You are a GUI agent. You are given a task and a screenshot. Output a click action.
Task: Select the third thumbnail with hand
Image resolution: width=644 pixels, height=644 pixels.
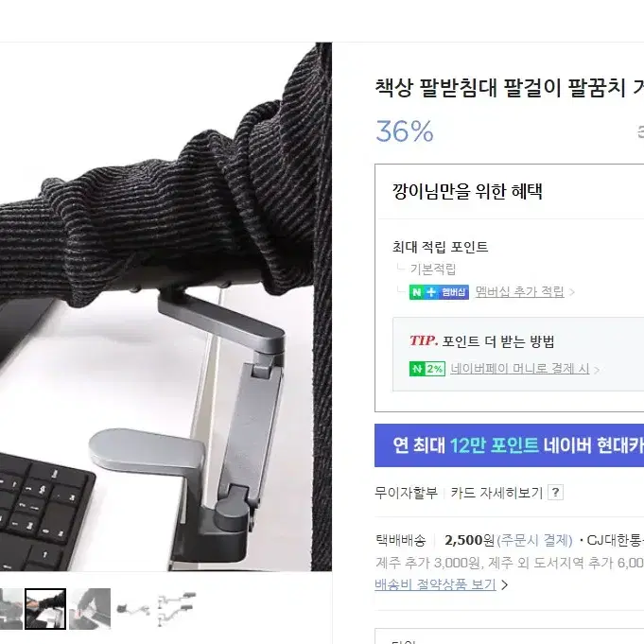click(90, 609)
